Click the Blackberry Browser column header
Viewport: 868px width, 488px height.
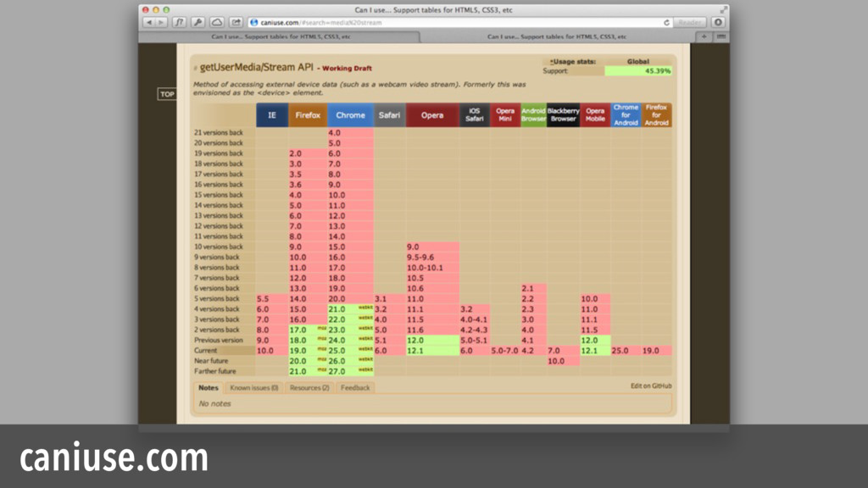click(563, 115)
